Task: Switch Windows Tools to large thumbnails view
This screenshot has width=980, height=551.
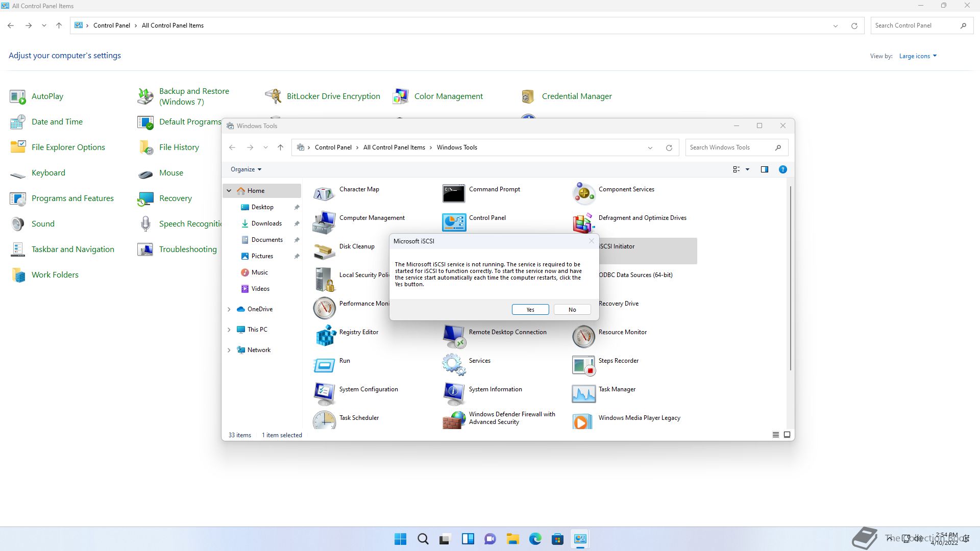Action: [787, 435]
